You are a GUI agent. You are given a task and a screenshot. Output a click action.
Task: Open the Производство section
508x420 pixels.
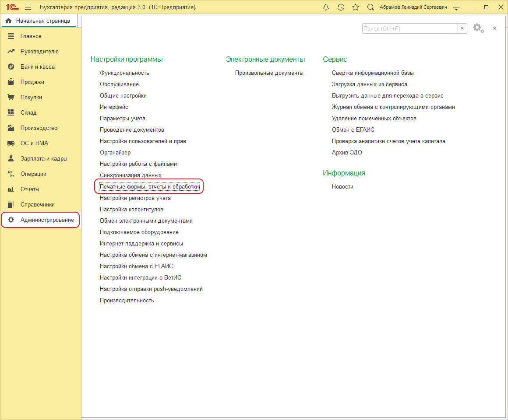click(40, 128)
